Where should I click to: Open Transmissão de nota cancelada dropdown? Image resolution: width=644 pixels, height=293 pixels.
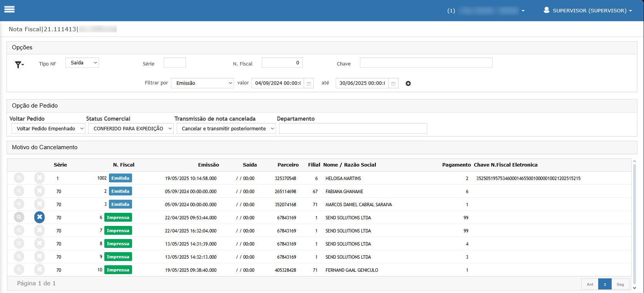(226, 128)
